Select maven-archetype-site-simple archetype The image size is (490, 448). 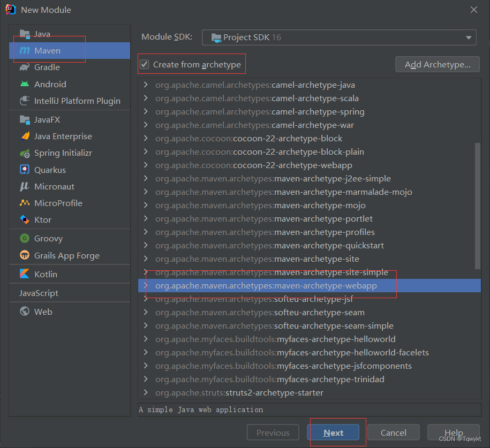coord(310,272)
